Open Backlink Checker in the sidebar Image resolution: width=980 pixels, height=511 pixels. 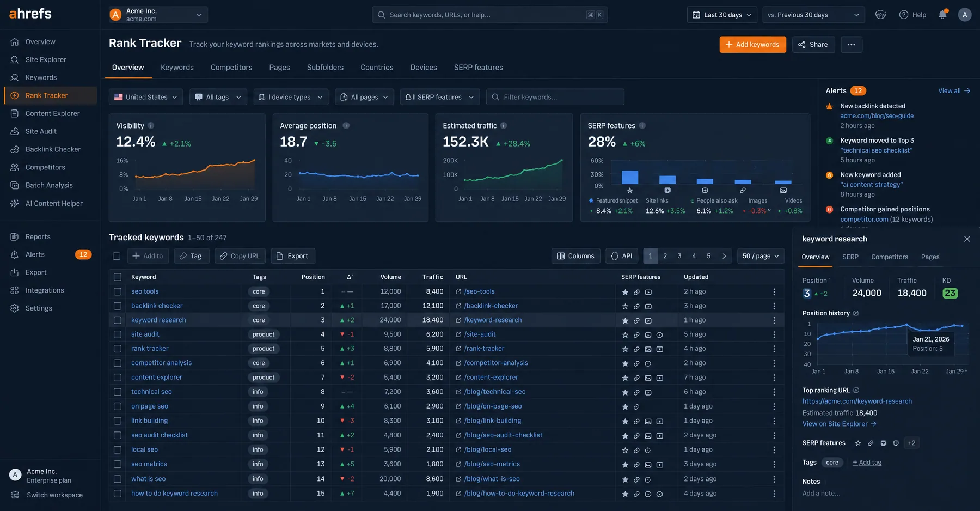53,149
